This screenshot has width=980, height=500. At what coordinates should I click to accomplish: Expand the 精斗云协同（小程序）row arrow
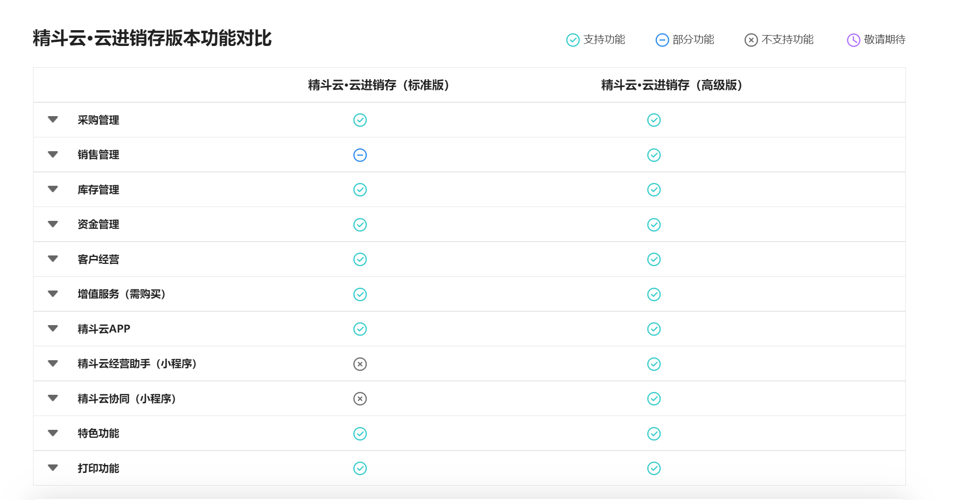[53, 398]
